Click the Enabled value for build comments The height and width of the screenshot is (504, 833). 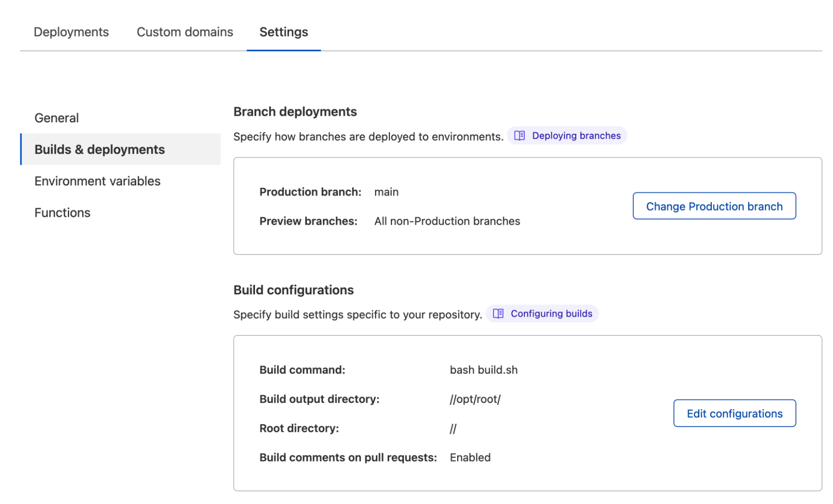point(470,457)
